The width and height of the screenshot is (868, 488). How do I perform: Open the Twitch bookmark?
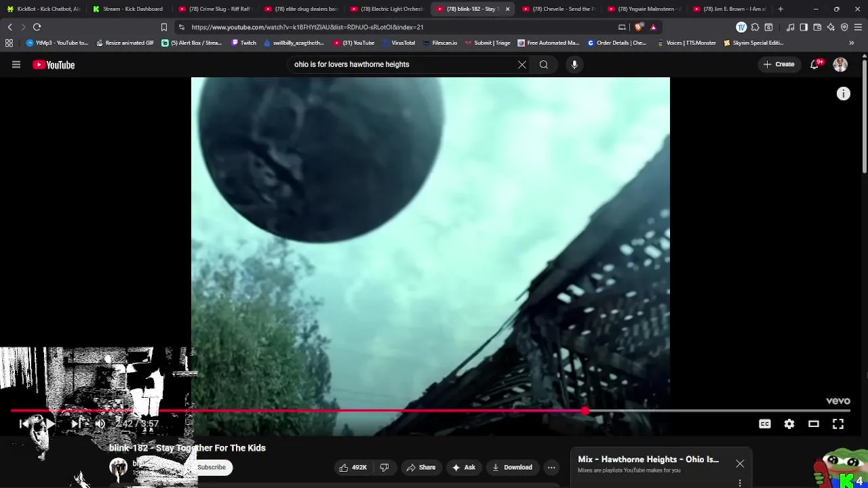click(244, 43)
